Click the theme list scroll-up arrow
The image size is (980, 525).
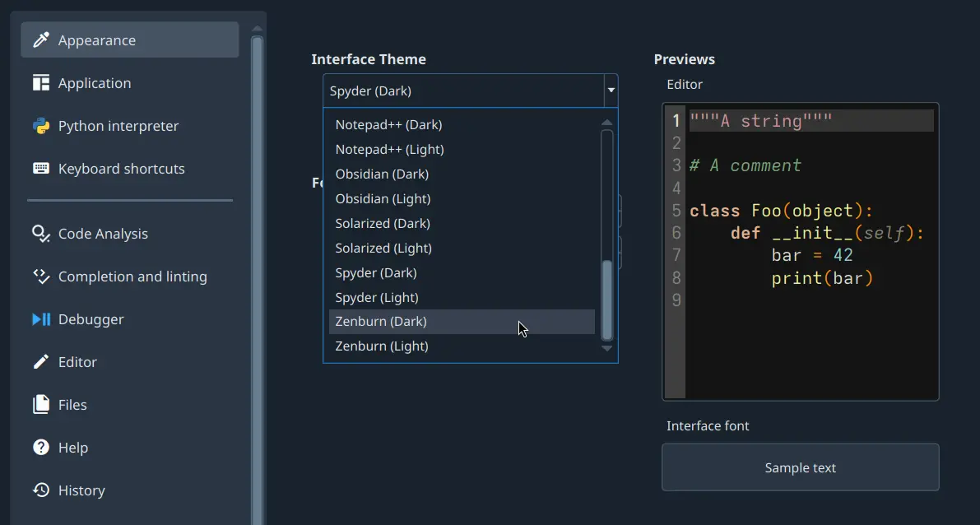607,123
